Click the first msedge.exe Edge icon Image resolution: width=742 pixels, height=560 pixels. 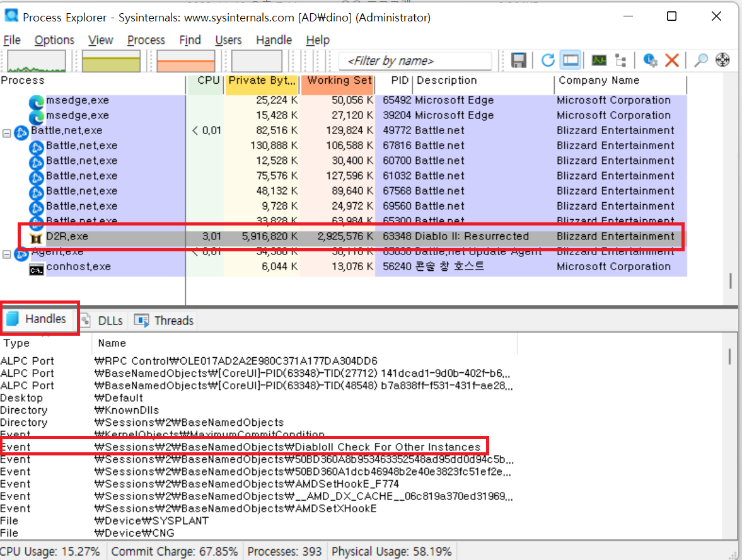36,102
